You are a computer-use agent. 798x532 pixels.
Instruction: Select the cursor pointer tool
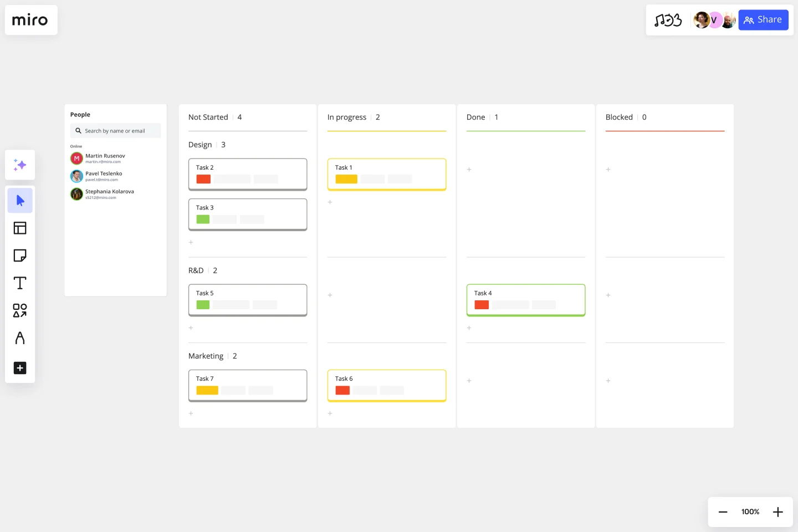tap(20, 201)
